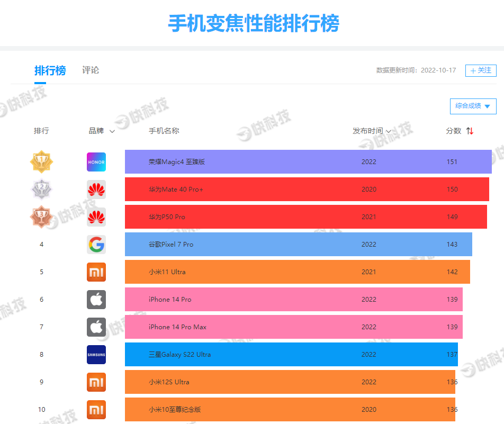
Task: Click the bronze third-place trophy badge
Action: click(41, 217)
